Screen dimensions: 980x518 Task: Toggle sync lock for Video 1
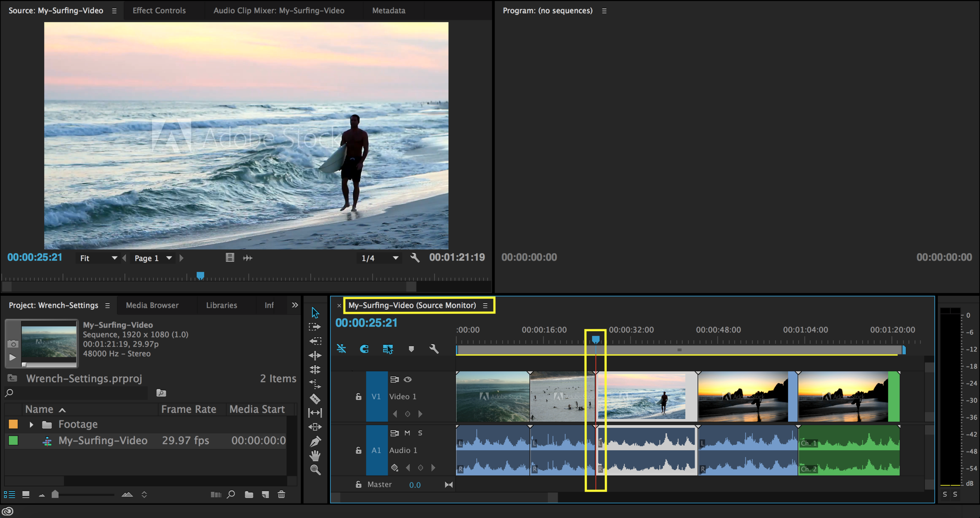pos(394,379)
